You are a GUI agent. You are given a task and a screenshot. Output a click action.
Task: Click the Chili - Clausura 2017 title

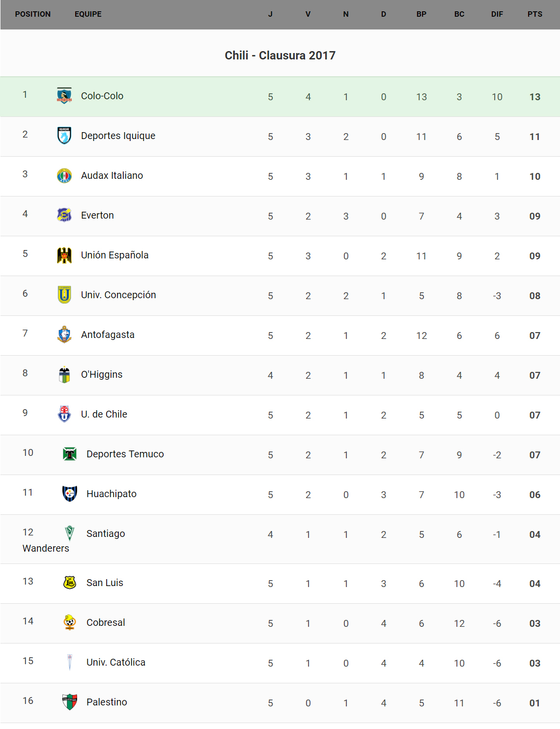(280, 56)
